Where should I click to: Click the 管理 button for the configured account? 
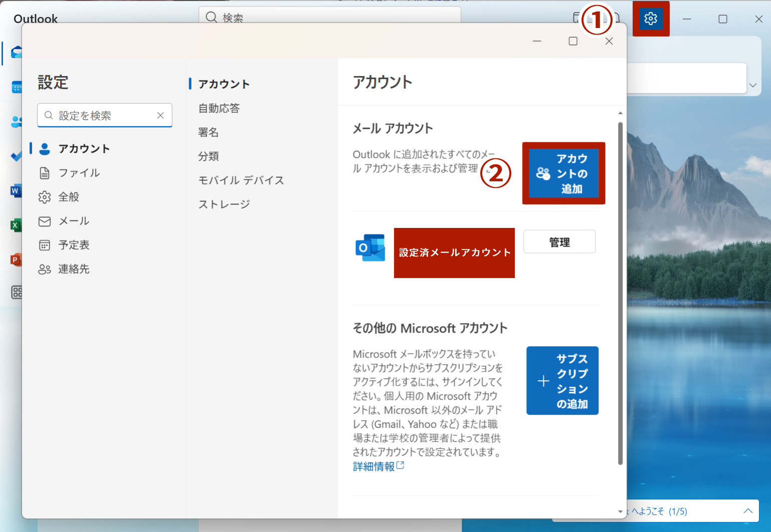click(559, 241)
